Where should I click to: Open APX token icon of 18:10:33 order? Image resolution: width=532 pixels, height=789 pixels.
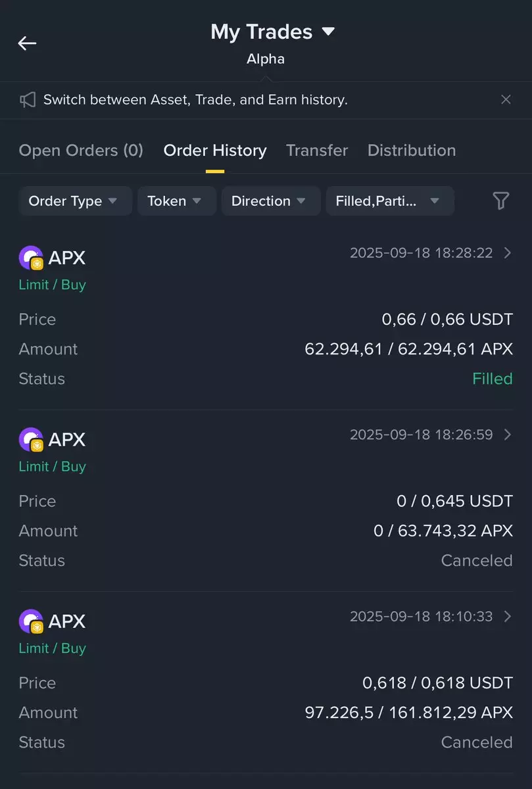pos(31,621)
